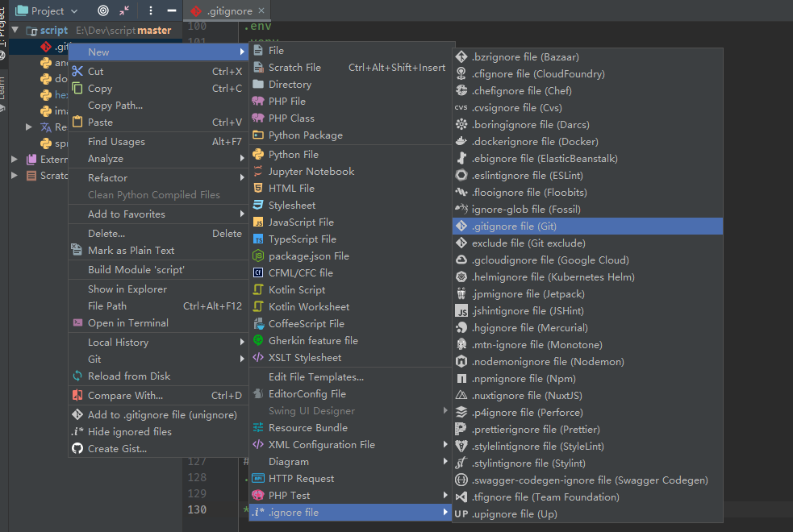Screen dimensions: 793x532
Task: Select .tfignore file (Team Foundation)
Action: coord(587,497)
